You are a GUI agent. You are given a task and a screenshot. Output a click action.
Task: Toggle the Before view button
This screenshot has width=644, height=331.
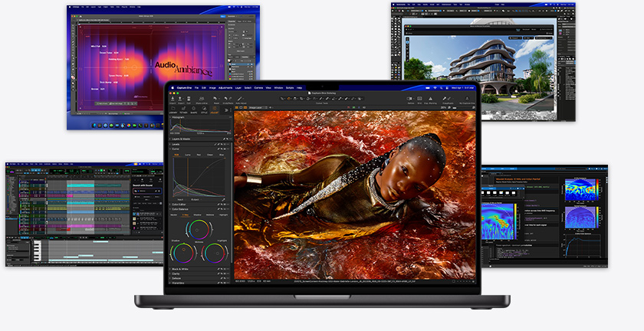tap(410, 99)
